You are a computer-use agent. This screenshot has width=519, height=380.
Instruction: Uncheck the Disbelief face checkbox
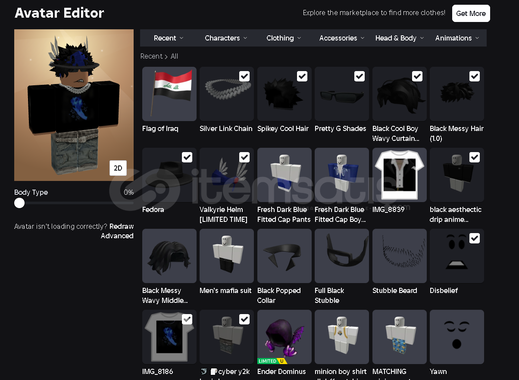point(474,238)
